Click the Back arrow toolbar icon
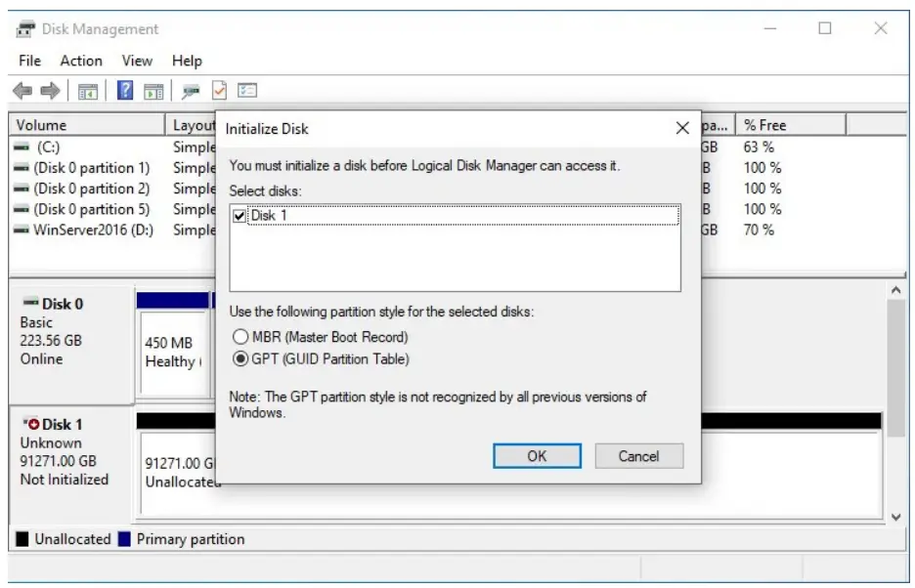The image size is (915, 588). tap(22, 91)
